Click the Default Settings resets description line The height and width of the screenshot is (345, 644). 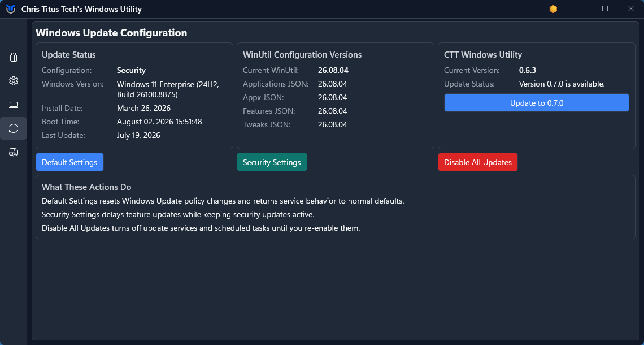coord(223,201)
